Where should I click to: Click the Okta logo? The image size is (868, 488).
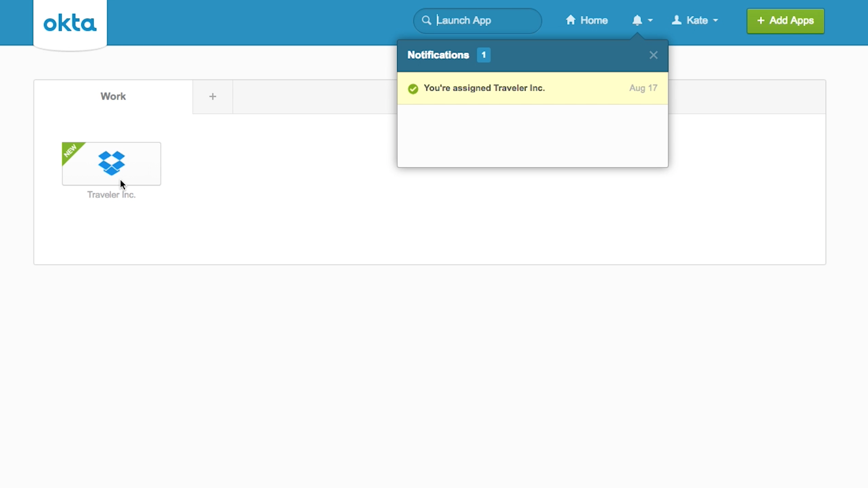(70, 23)
